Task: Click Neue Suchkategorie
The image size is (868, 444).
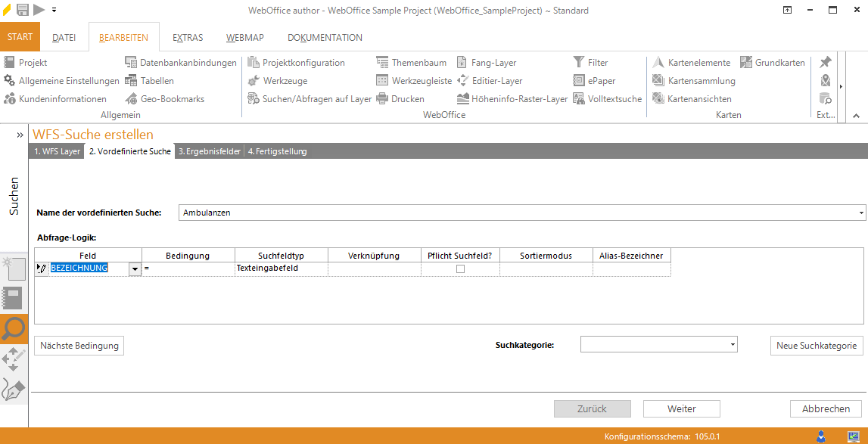Action: (816, 344)
